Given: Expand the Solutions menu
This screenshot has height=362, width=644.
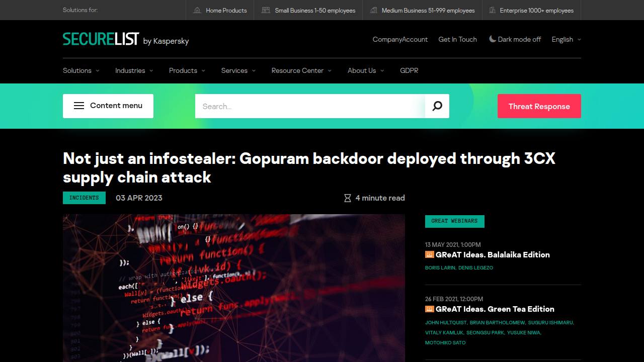Looking at the screenshot, I should (81, 70).
